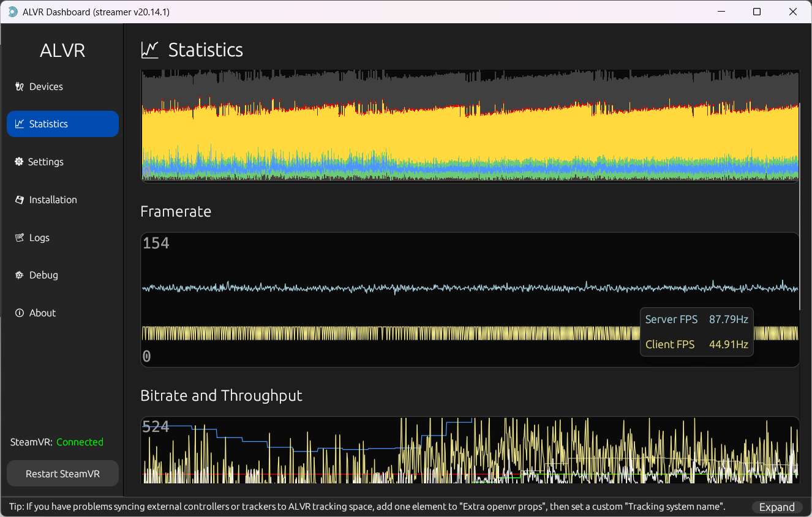Open the Devices tab
This screenshot has height=517, width=812.
pyautogui.click(x=46, y=87)
